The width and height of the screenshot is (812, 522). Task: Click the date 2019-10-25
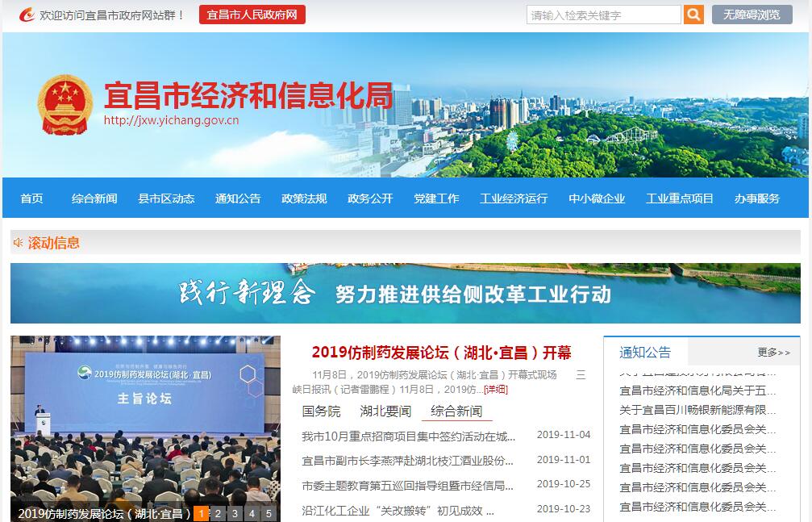pyautogui.click(x=564, y=484)
